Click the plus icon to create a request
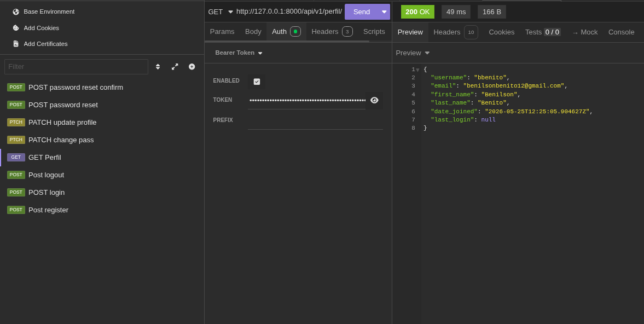The height and width of the screenshot is (324, 644). 192,67
